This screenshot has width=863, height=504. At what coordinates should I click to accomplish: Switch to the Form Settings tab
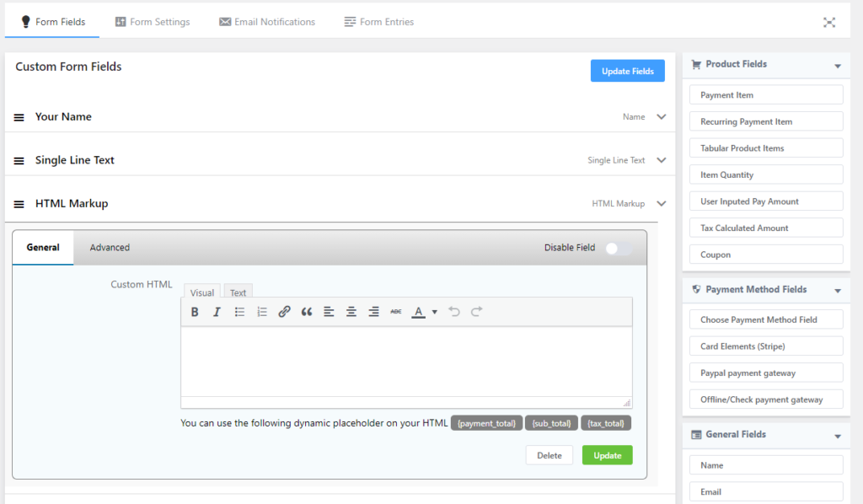pos(153,22)
